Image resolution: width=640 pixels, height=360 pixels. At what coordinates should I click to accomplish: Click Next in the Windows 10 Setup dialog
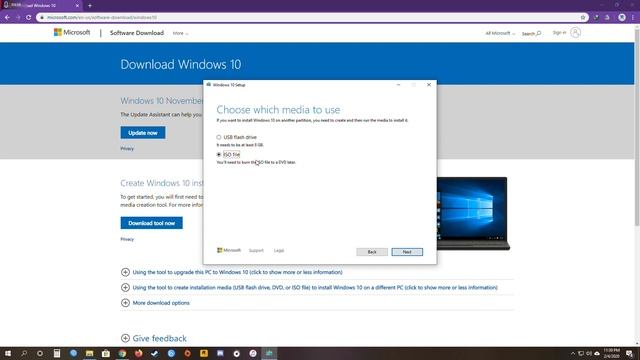click(407, 252)
